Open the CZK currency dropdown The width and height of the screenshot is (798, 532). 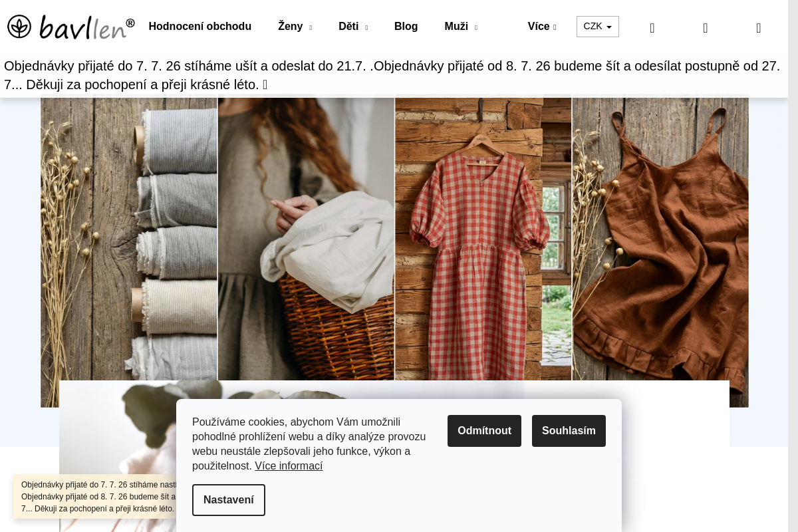click(x=598, y=27)
